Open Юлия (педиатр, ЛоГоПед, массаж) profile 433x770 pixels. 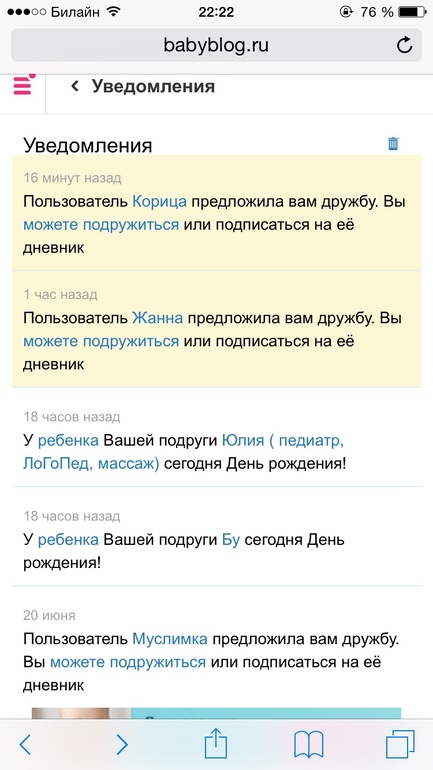(x=183, y=452)
